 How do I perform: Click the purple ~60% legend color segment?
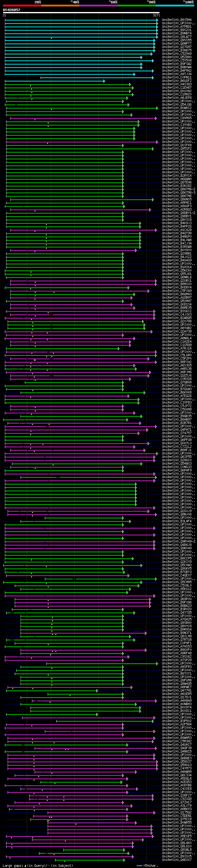[x=99, y=6]
